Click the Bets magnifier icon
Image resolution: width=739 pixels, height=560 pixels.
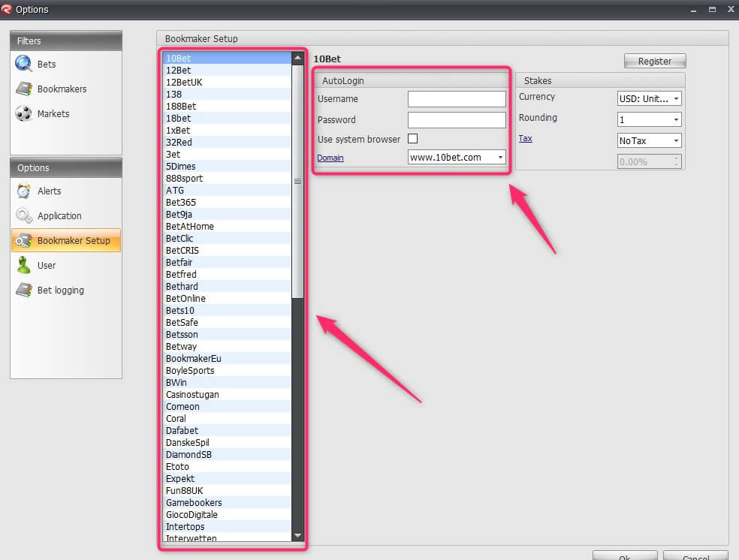23,64
